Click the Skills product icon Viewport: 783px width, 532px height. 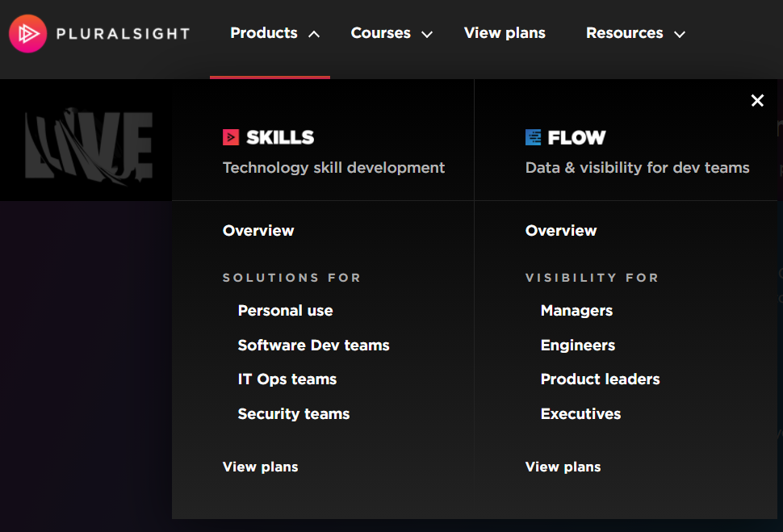coord(231,137)
